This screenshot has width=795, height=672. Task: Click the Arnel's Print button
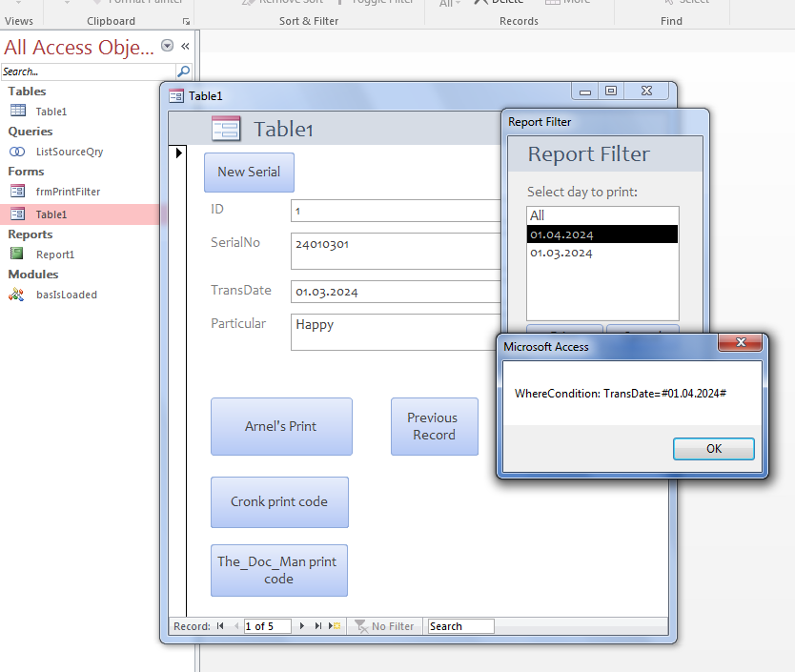281,426
